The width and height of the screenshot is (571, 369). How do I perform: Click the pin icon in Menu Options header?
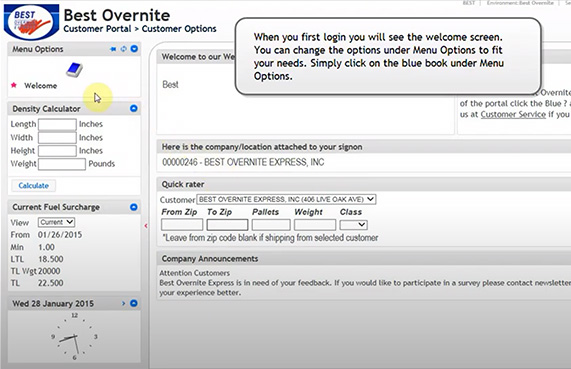[113, 49]
